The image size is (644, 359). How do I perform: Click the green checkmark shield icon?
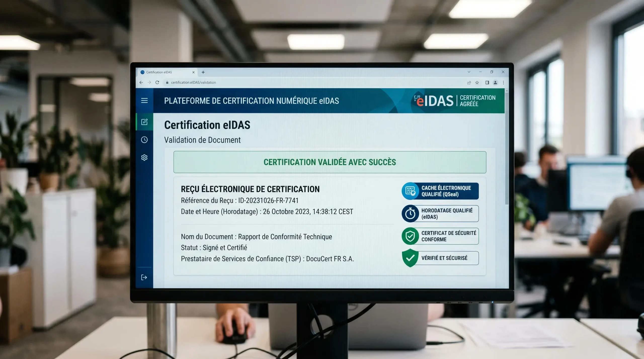(x=410, y=258)
